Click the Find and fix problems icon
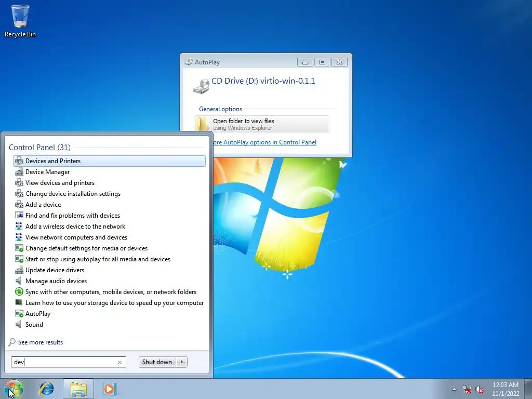The height and width of the screenshot is (399, 532). [19, 215]
